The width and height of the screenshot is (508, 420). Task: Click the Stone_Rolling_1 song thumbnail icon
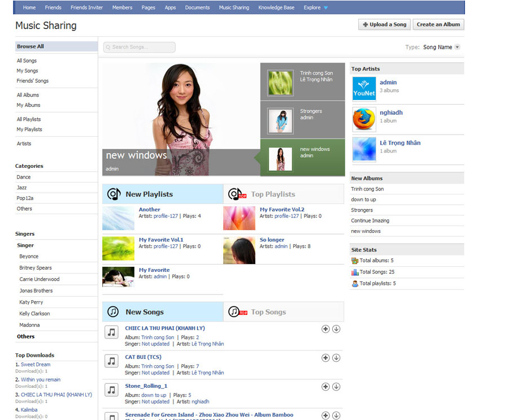click(x=111, y=389)
